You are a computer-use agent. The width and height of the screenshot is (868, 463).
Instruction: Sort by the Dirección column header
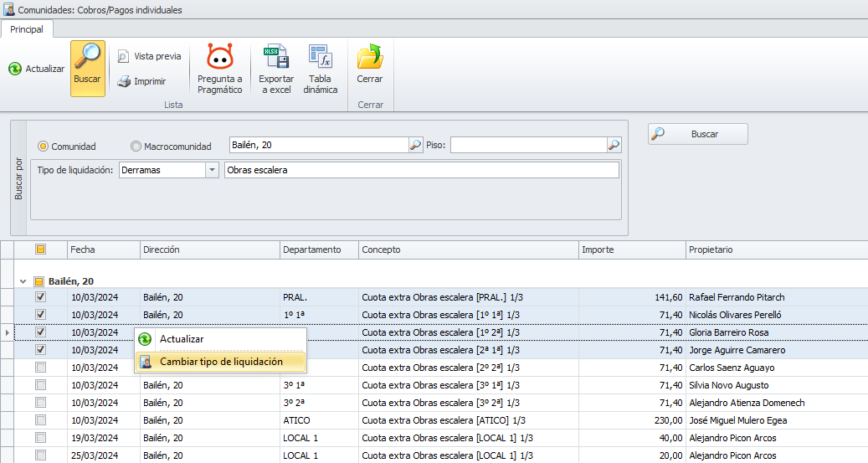coord(210,250)
